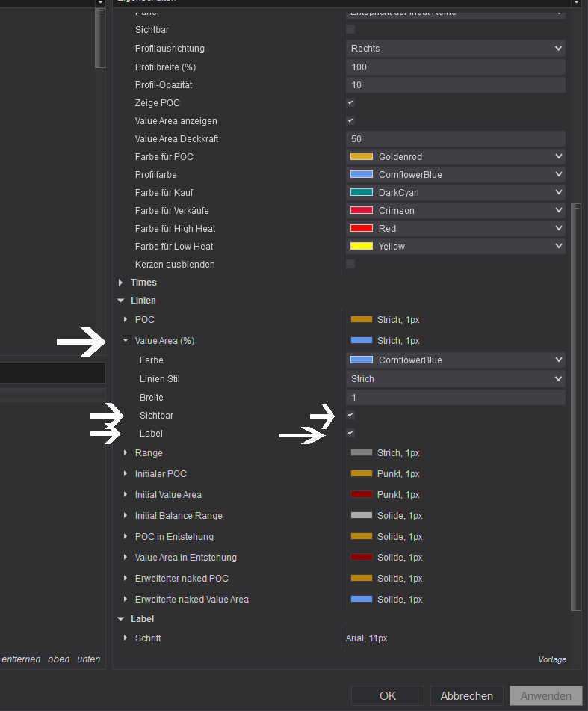Click the Breite input field containing 1
Viewport: 588px width, 711px height.
[x=456, y=397]
